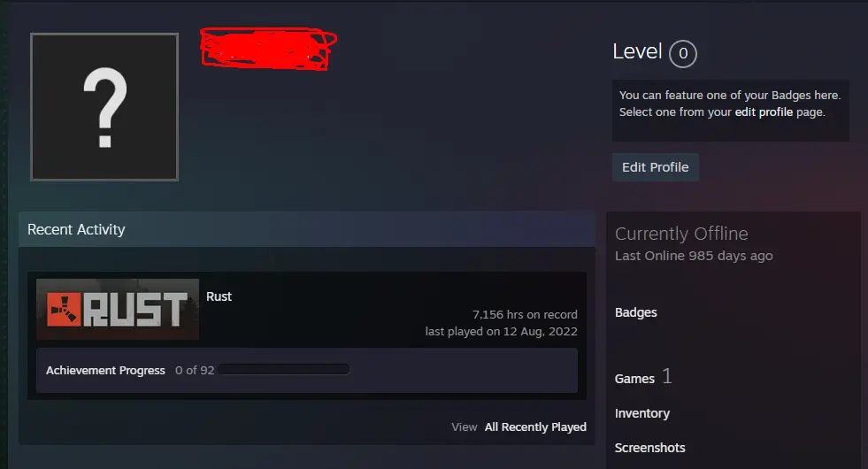The width and height of the screenshot is (868, 469).
Task: Click the red scribbled profile name
Action: pyautogui.click(x=268, y=49)
